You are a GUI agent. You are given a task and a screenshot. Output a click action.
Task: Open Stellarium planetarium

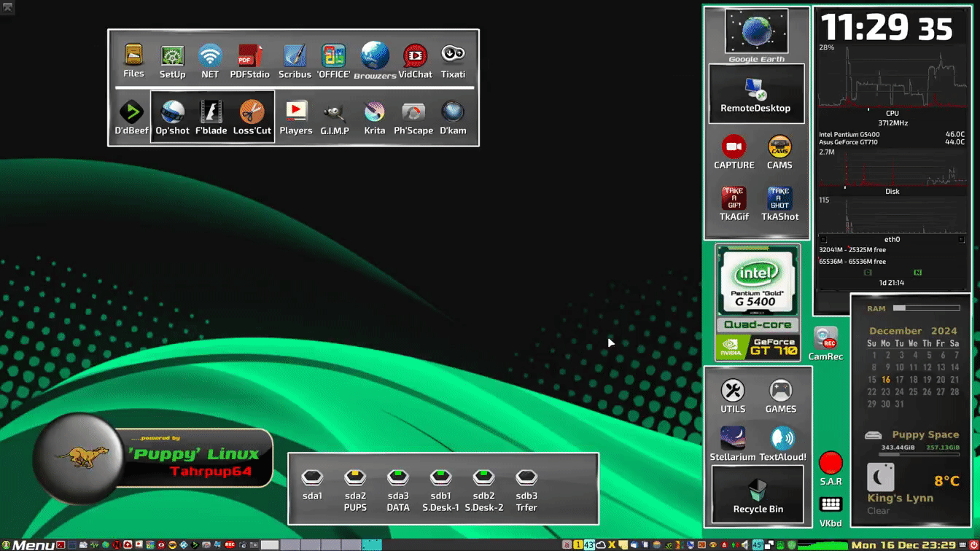click(x=733, y=445)
